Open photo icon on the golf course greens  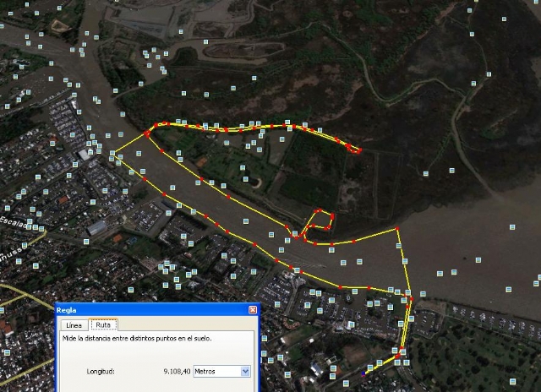tap(513, 381)
